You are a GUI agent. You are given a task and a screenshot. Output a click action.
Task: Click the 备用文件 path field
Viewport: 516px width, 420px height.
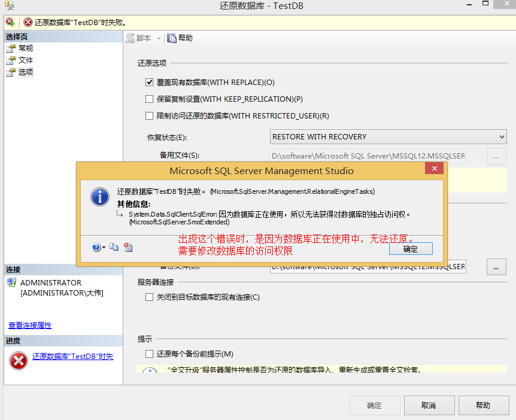[368, 156]
